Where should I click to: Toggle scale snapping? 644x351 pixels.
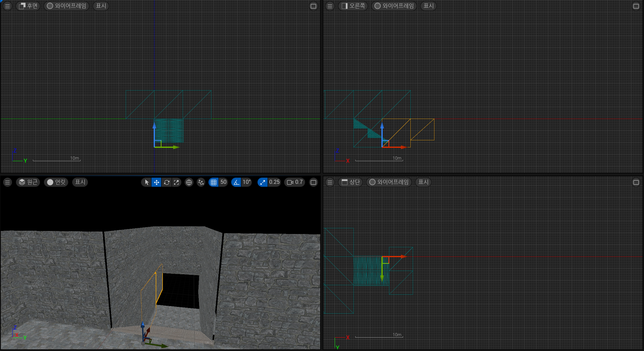point(263,182)
